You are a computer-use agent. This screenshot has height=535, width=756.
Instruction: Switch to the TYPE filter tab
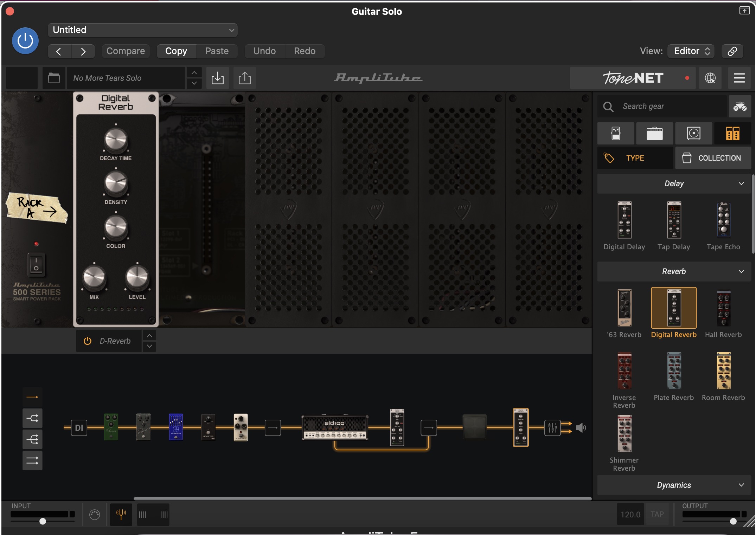click(635, 158)
